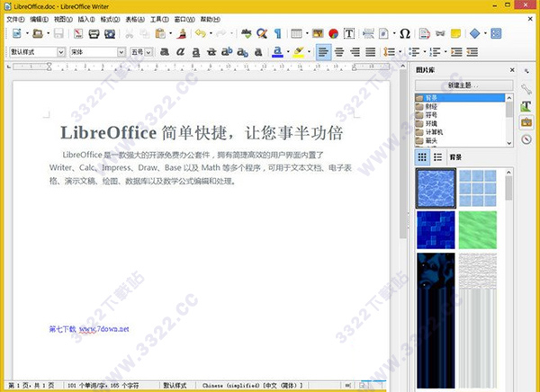Click the 新建主题 button
Screen dimensions: 540x392
click(x=463, y=85)
